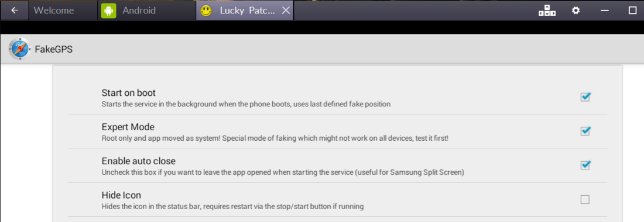Uncheck Enable auto close checkbox
644x222 pixels.
(585, 165)
